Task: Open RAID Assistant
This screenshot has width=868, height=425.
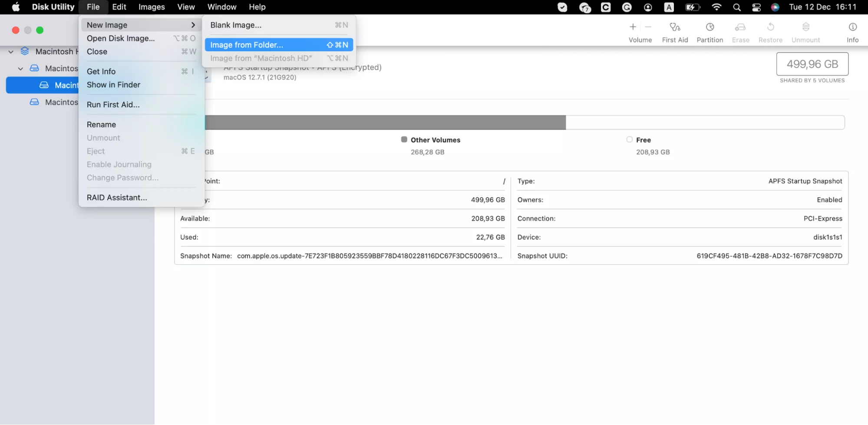Action: 116,197
